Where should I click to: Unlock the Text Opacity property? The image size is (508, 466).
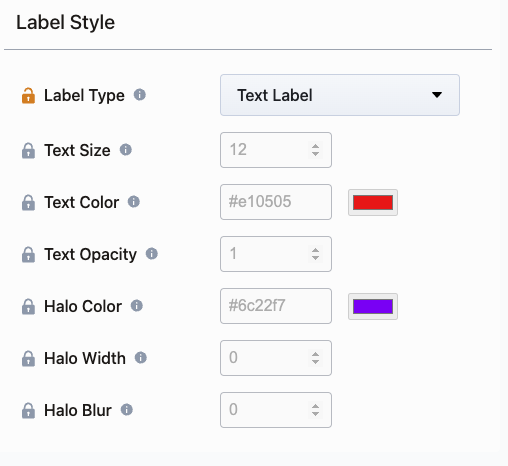coord(28,255)
